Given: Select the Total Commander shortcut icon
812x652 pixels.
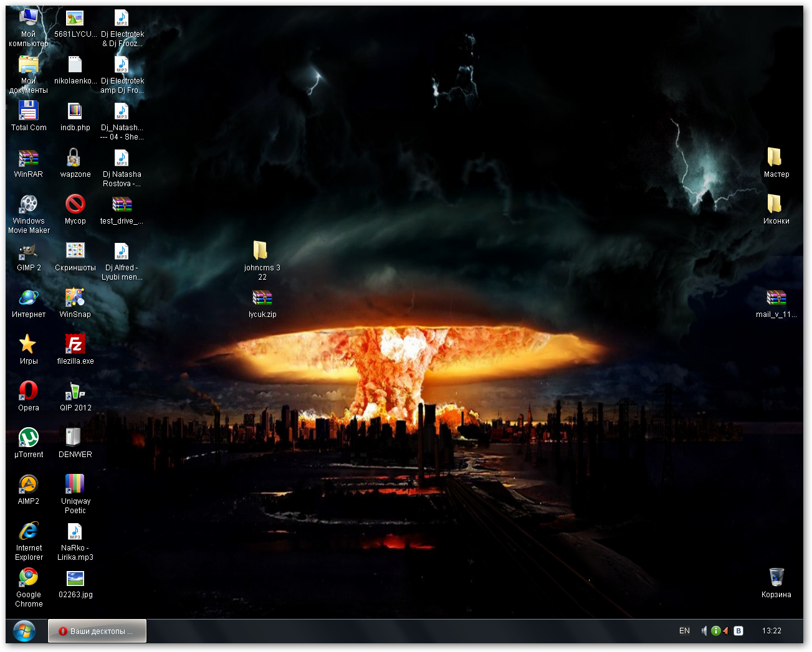Looking at the screenshot, I should click(x=28, y=112).
